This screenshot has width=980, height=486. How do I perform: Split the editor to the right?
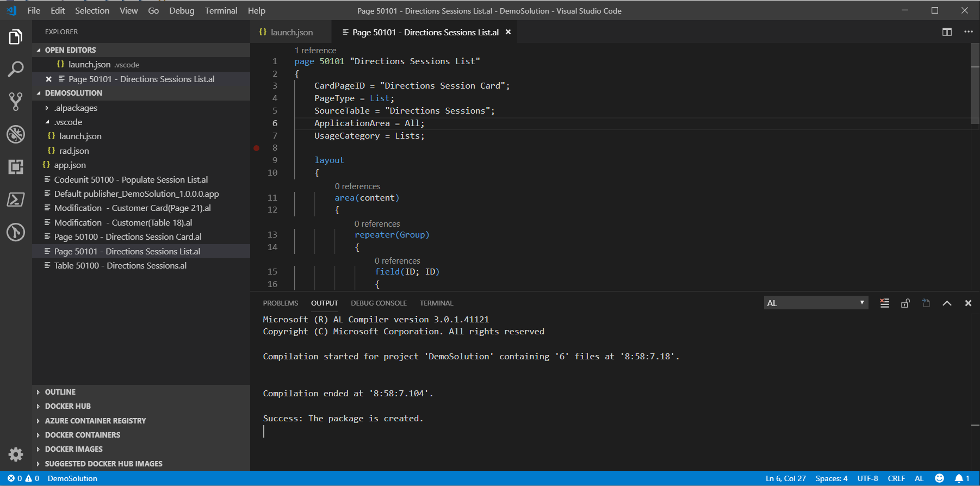pyautogui.click(x=947, y=32)
